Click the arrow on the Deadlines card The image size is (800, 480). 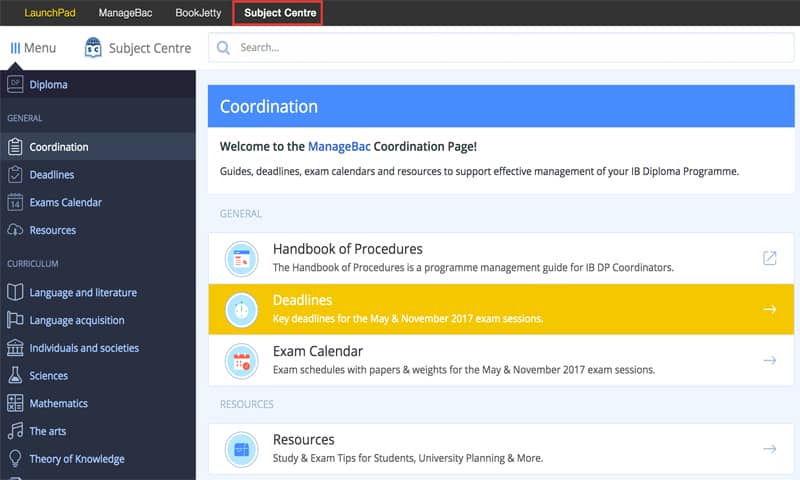769,309
